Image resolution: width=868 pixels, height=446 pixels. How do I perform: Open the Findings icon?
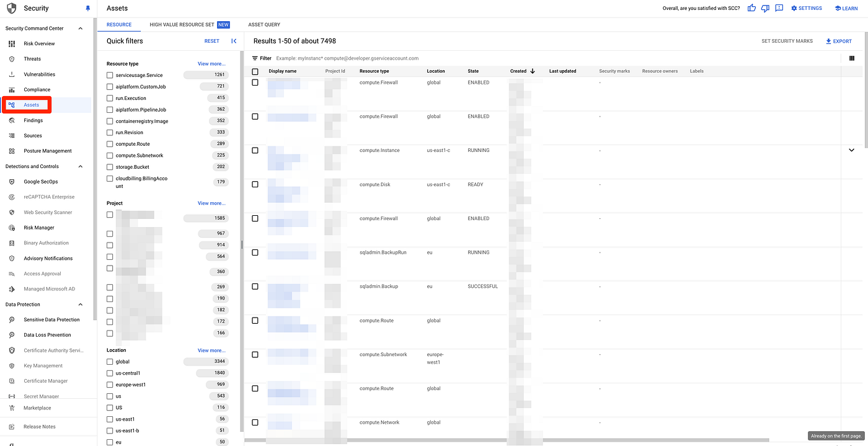[12, 120]
